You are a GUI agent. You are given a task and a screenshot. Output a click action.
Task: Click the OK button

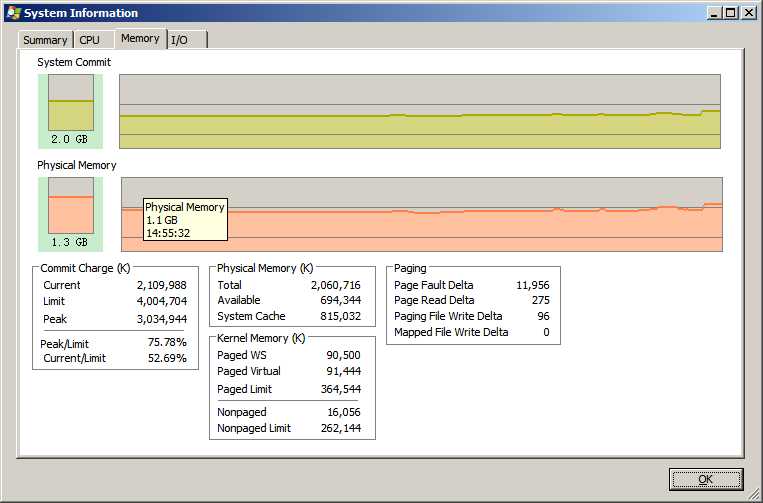[x=706, y=480]
